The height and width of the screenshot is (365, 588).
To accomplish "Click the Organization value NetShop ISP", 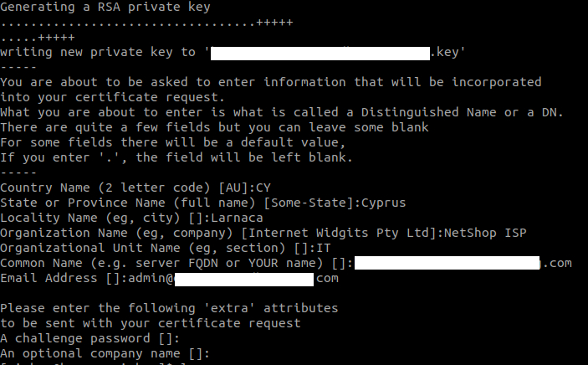I will (x=485, y=233).
